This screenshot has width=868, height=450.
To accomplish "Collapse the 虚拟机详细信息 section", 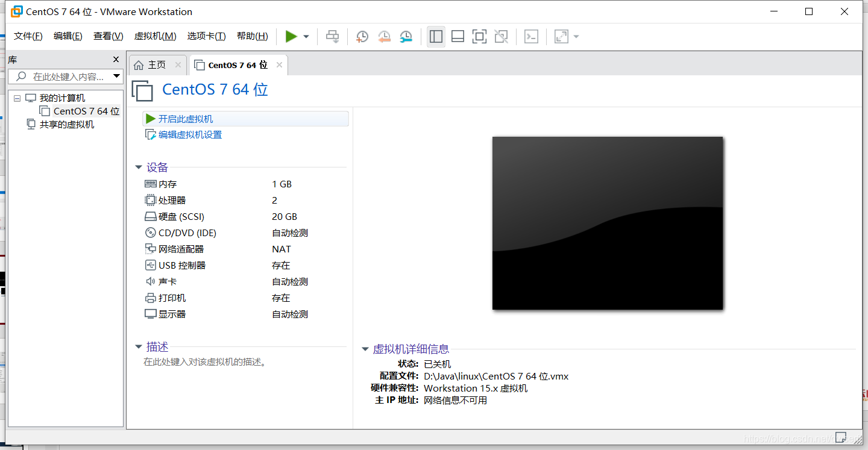I will 365,349.
